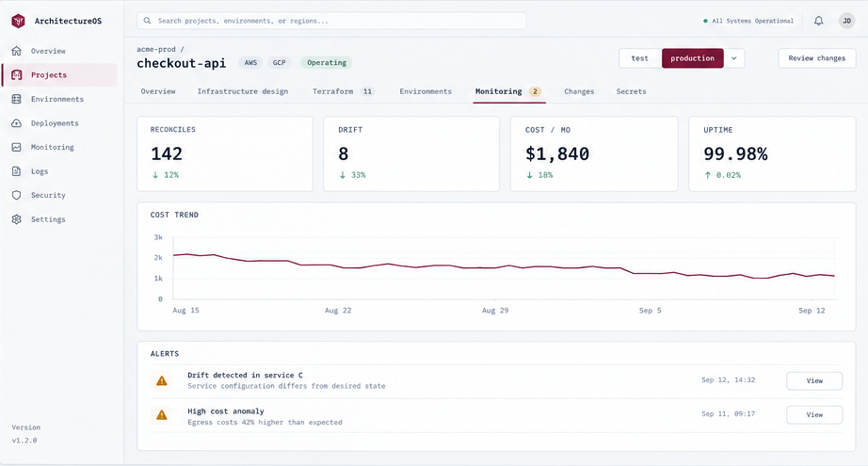Click the $1,840 cost value
This screenshot has height=466, width=868.
557,153
